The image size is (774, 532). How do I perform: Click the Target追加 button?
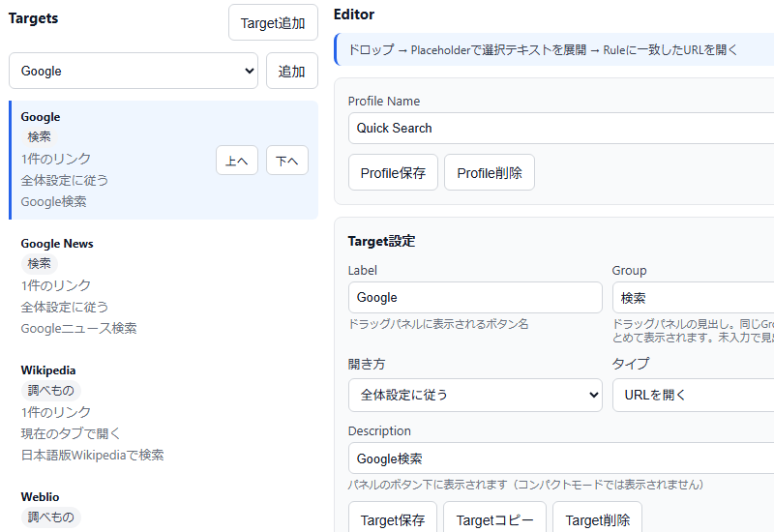[x=273, y=22]
